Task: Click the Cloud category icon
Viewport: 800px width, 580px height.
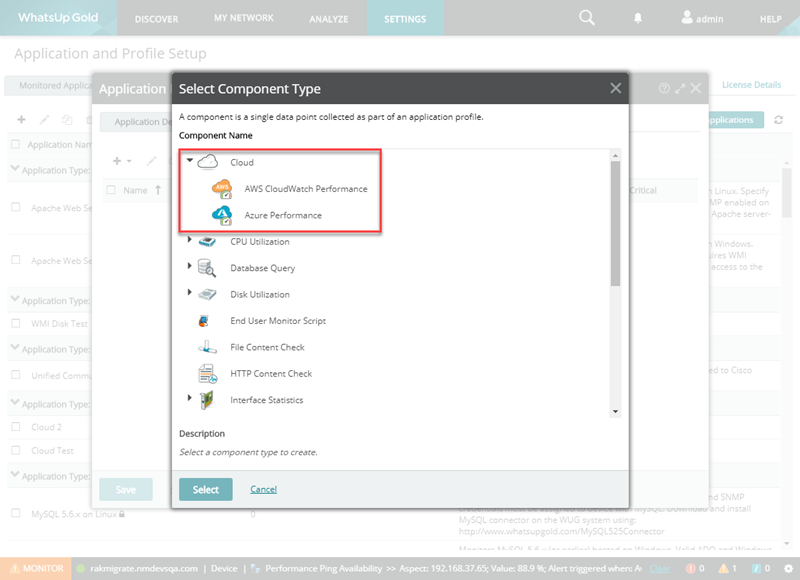Action: click(208, 162)
